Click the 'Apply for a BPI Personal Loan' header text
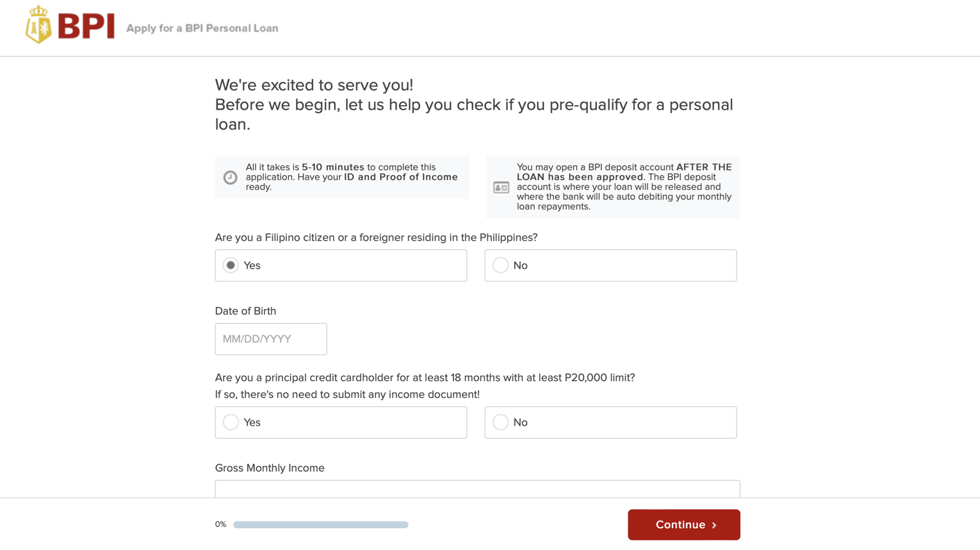980x550 pixels. pyautogui.click(x=202, y=28)
